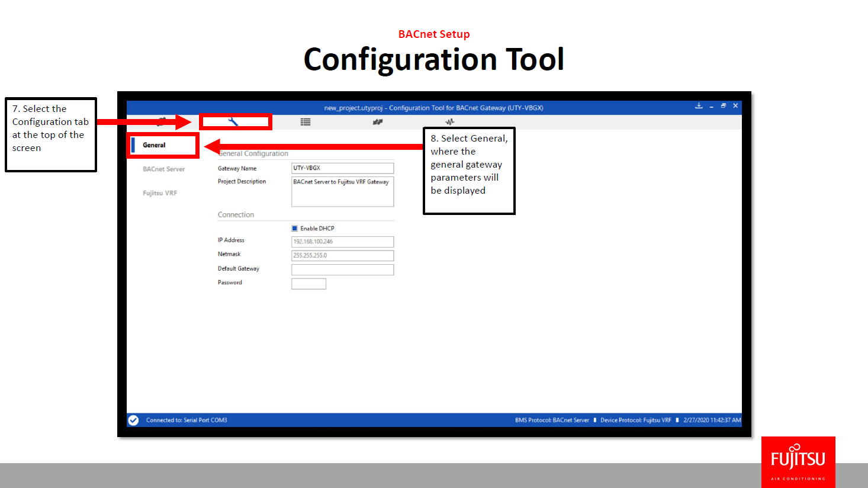Close the Configuration Tool window
The width and height of the screenshot is (868, 488).
[735, 105]
